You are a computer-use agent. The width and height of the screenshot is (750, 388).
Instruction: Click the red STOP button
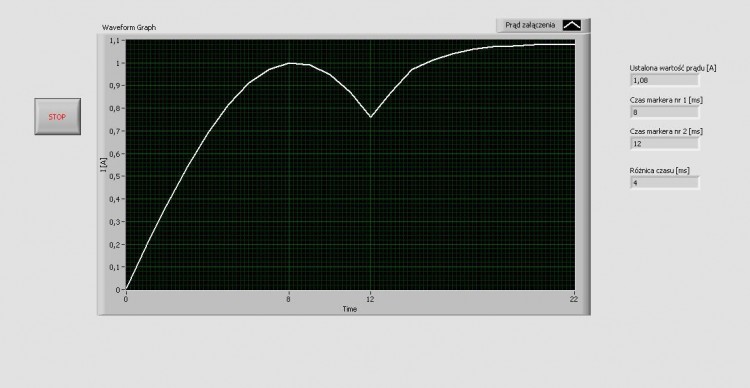click(57, 117)
